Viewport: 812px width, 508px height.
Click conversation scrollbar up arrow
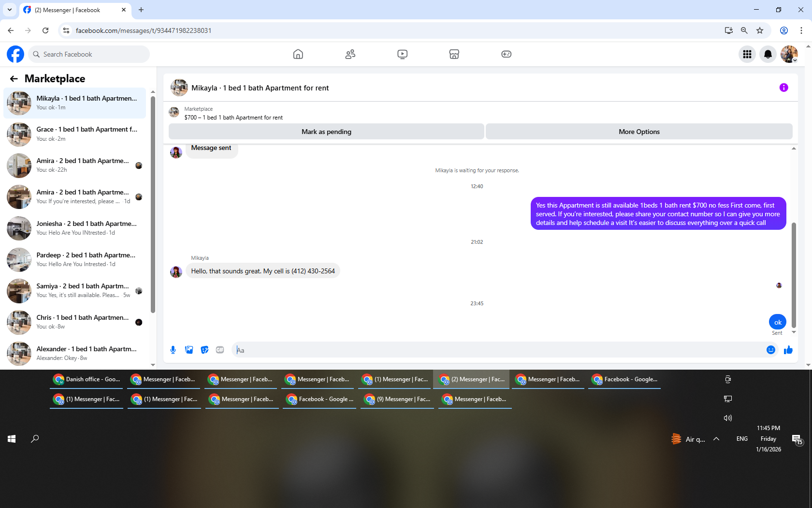click(x=794, y=149)
